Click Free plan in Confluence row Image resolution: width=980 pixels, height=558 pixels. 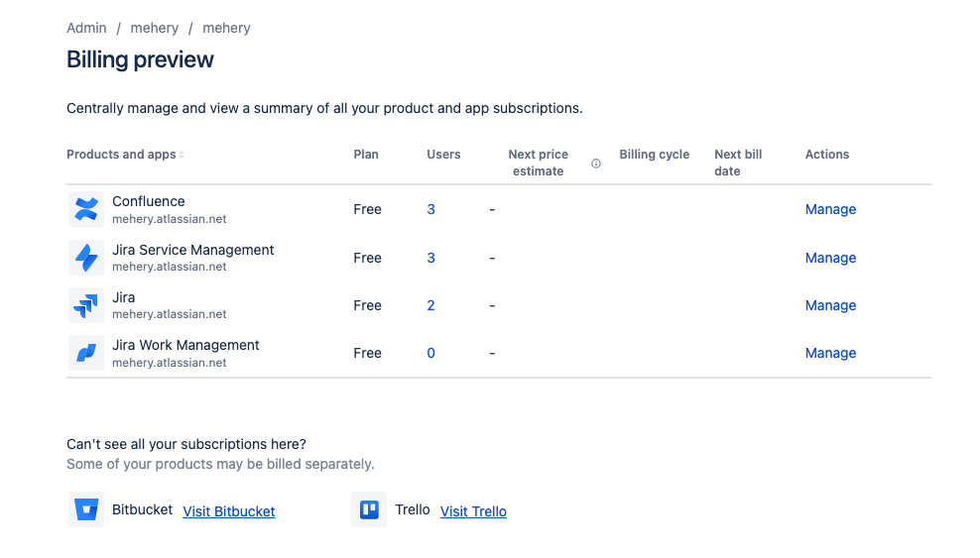click(367, 209)
